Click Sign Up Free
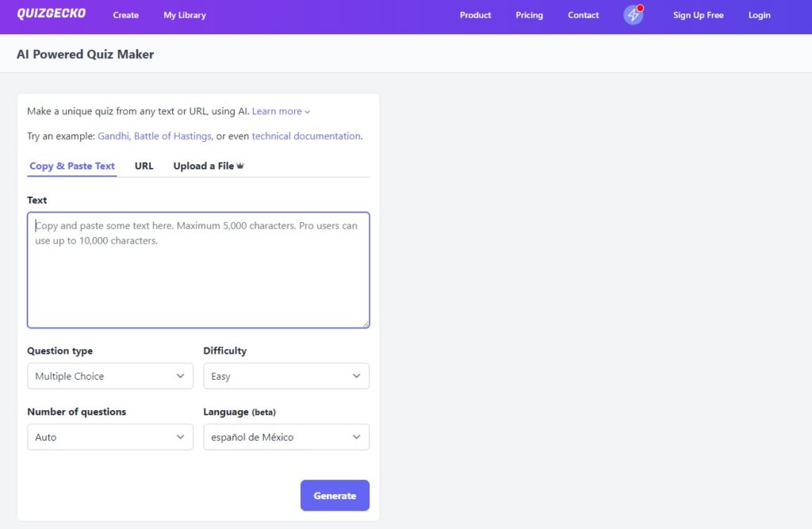This screenshot has width=812, height=529. click(698, 15)
